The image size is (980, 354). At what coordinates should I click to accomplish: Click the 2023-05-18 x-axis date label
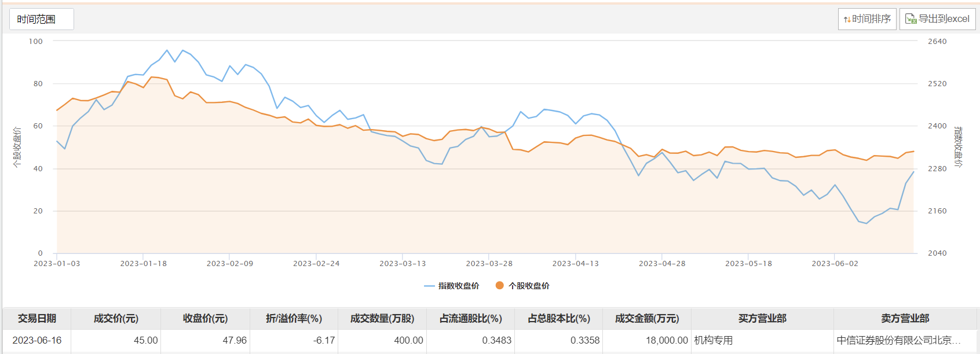(x=749, y=264)
